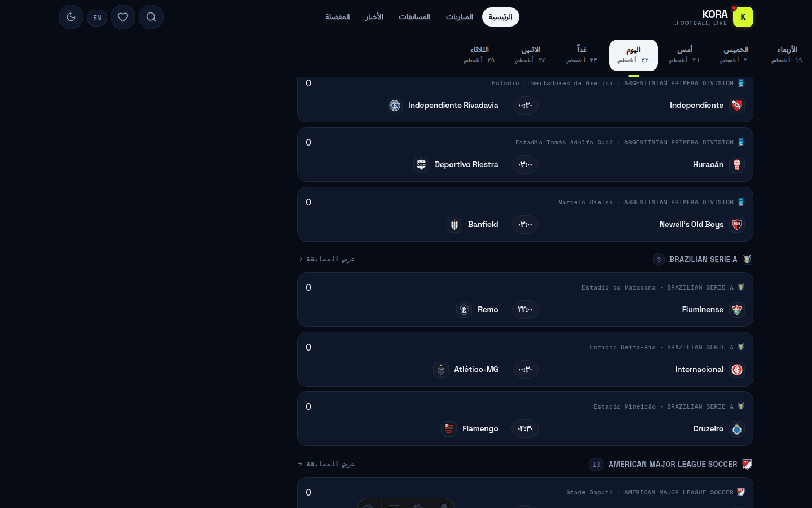
Task: Click the league badge in Cruzeiro match row
Action: click(741, 406)
